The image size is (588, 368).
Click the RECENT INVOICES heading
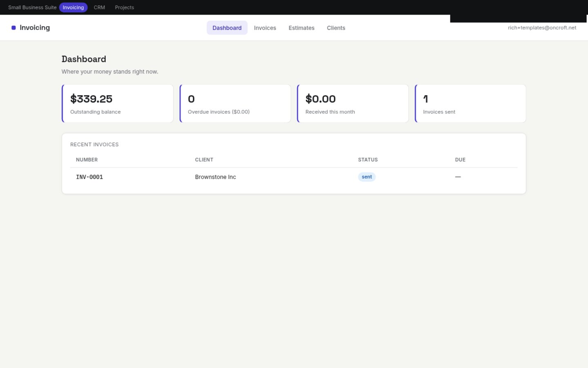[x=94, y=144]
